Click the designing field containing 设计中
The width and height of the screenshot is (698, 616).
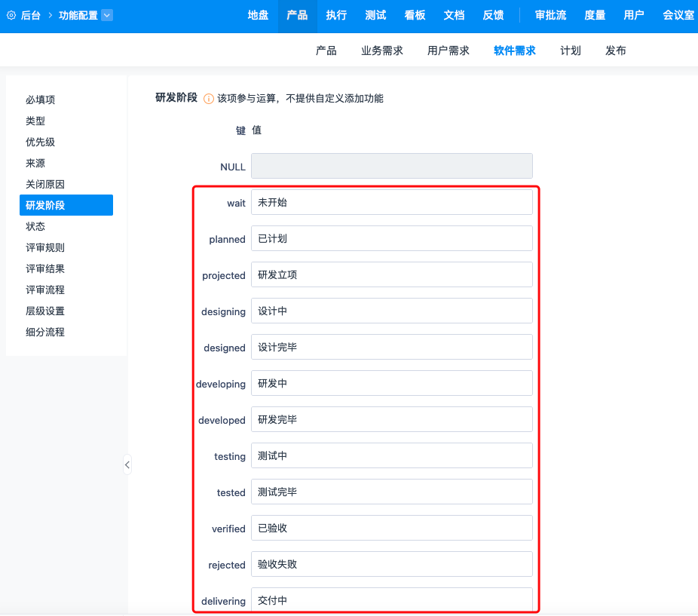(x=392, y=311)
